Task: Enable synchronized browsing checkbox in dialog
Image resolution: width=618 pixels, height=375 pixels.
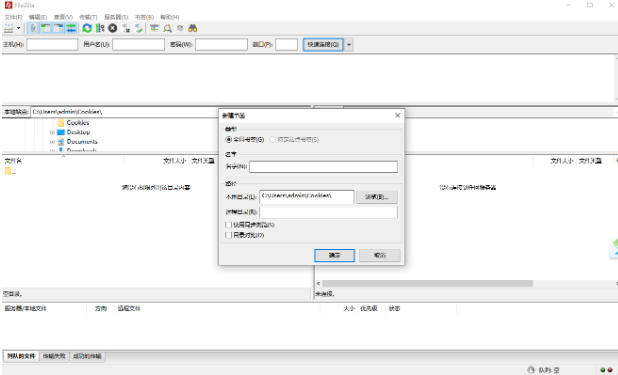Action: [228, 225]
